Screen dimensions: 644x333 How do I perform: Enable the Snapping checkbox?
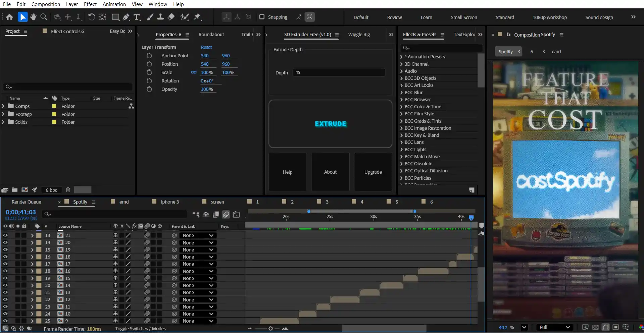point(262,17)
